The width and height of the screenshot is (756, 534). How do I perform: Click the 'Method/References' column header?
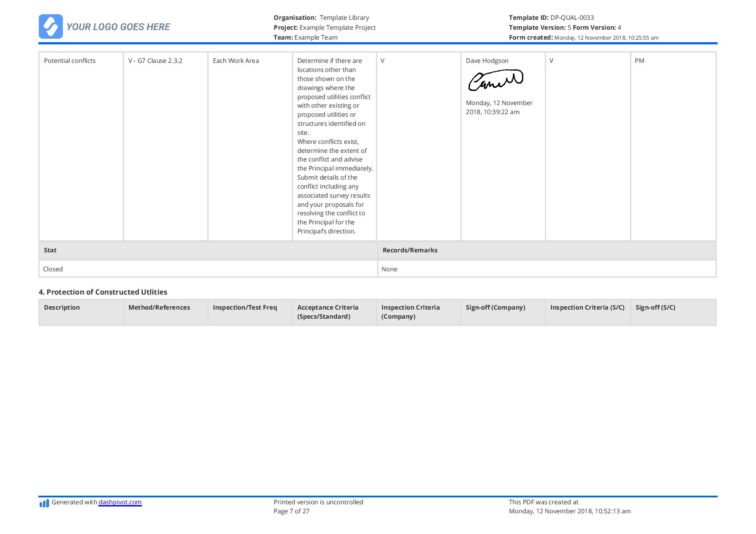[x=166, y=312]
